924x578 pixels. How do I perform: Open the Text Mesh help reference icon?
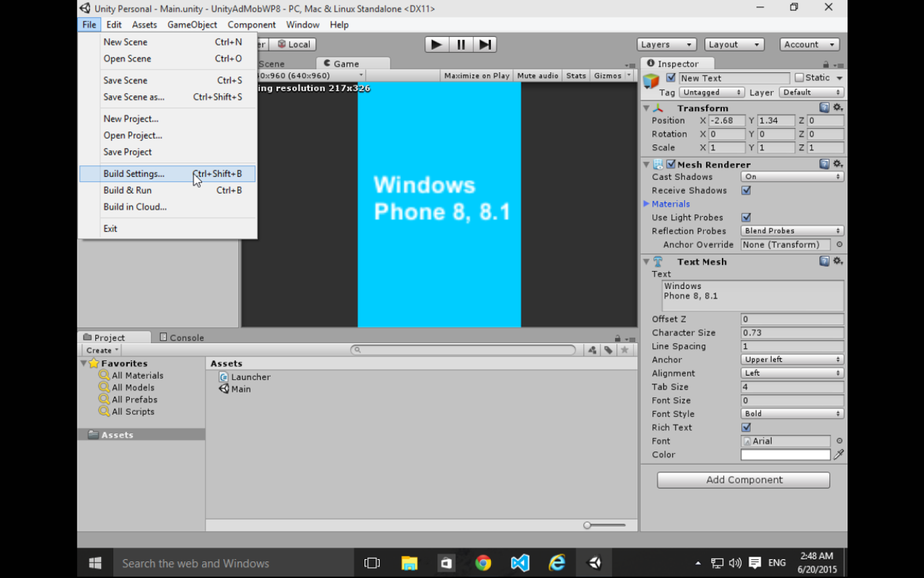pos(824,261)
